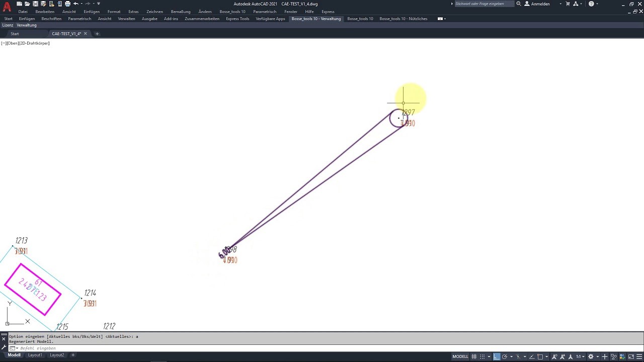This screenshot has width=644, height=362.
Task: Switch to the Bosse_tools 10 - Nützliches ribbon tab
Action: [403, 19]
